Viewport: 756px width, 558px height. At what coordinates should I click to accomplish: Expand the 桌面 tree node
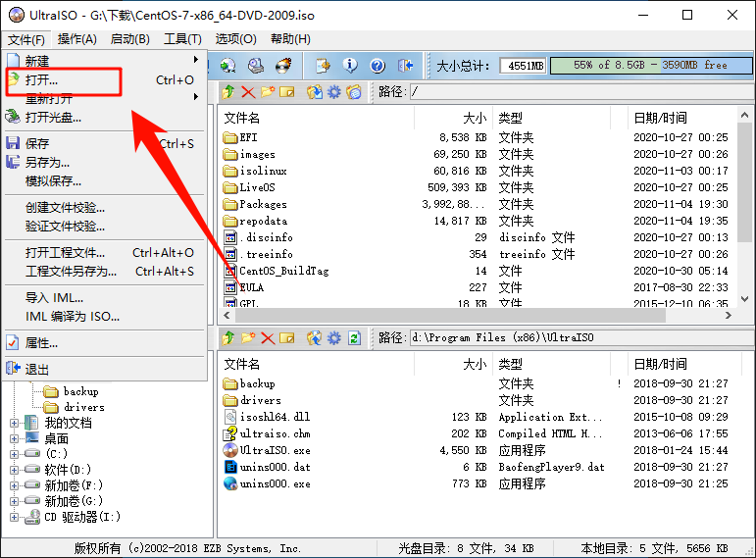click(x=14, y=439)
